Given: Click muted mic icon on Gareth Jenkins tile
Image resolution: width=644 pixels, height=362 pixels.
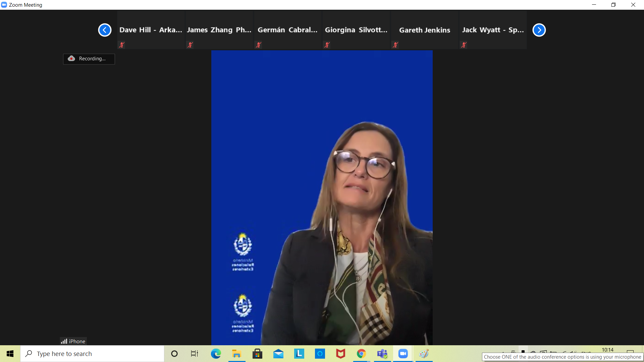Looking at the screenshot, I should tap(395, 45).
